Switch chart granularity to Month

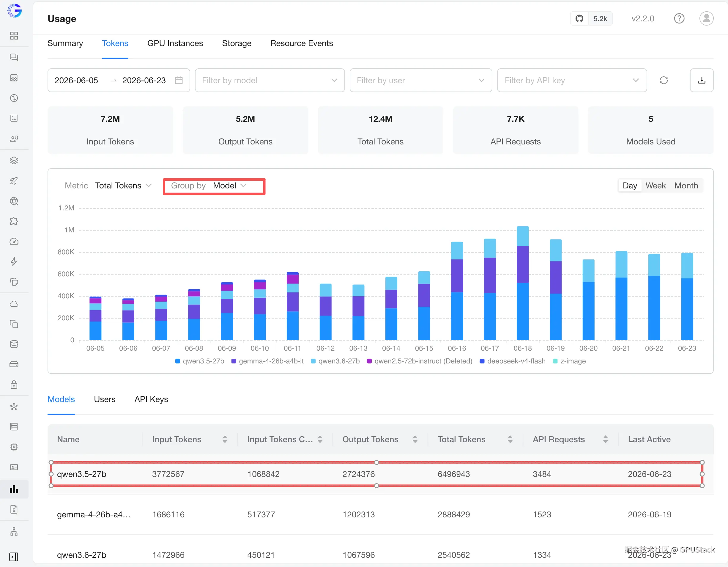(x=686, y=186)
